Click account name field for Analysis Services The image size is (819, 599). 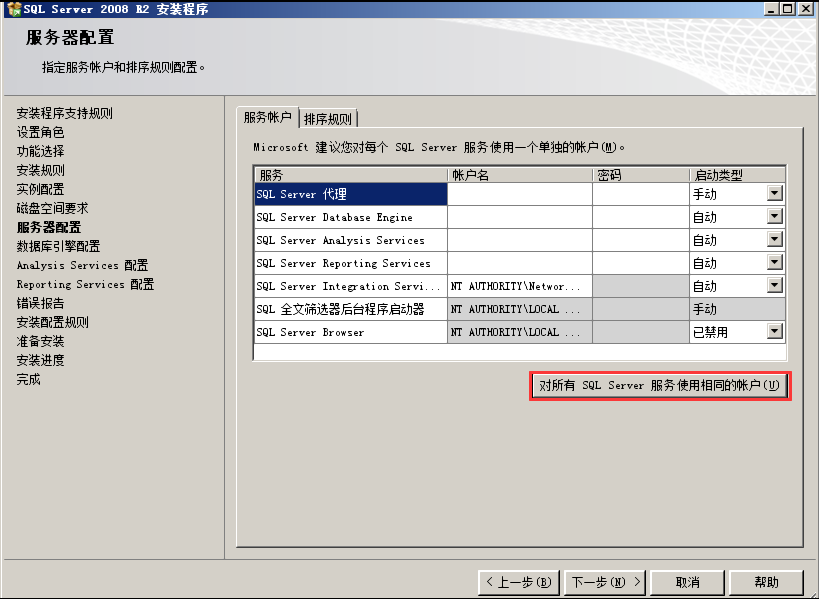point(520,240)
